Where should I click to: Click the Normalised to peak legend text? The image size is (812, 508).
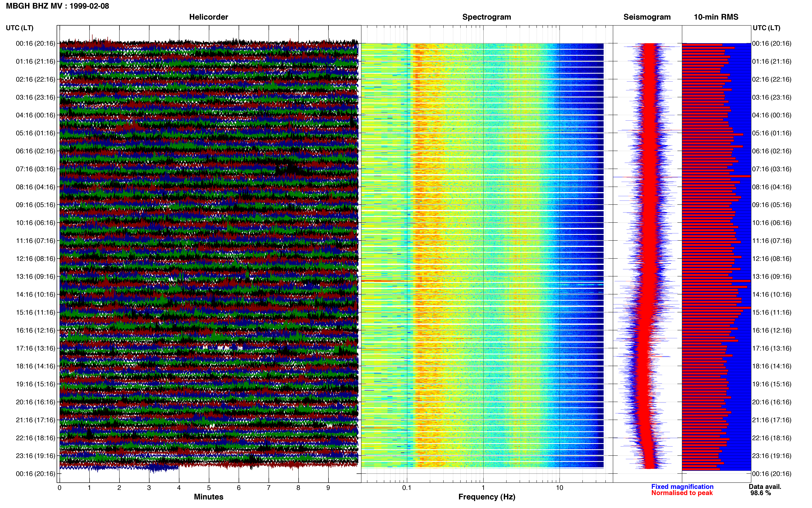(682, 493)
